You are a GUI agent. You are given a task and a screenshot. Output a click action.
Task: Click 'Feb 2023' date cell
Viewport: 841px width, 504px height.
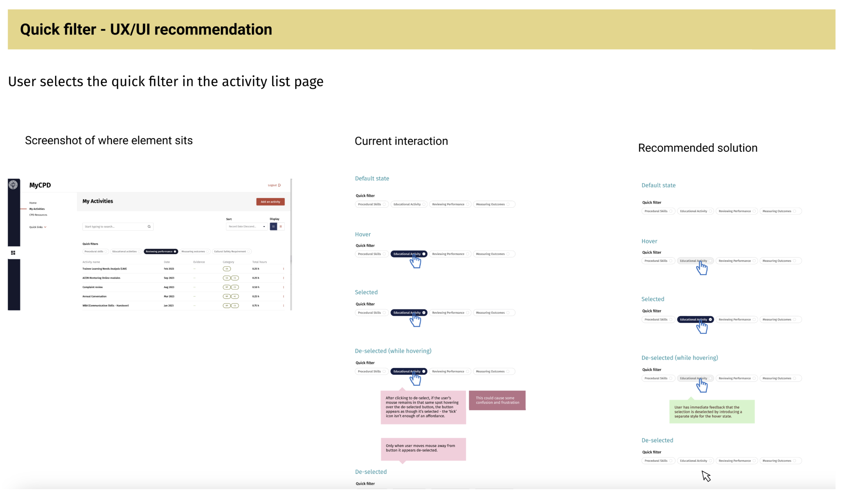(x=169, y=269)
